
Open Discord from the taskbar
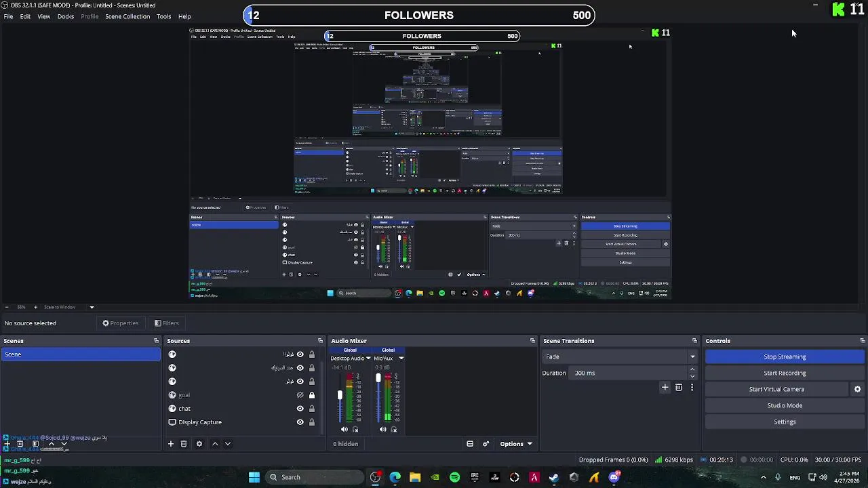pos(614,477)
